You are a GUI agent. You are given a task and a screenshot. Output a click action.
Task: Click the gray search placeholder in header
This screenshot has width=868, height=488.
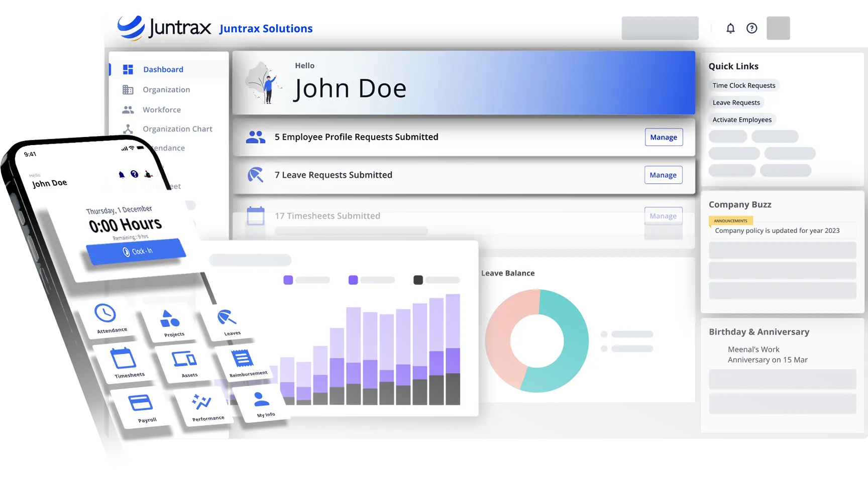[660, 28]
